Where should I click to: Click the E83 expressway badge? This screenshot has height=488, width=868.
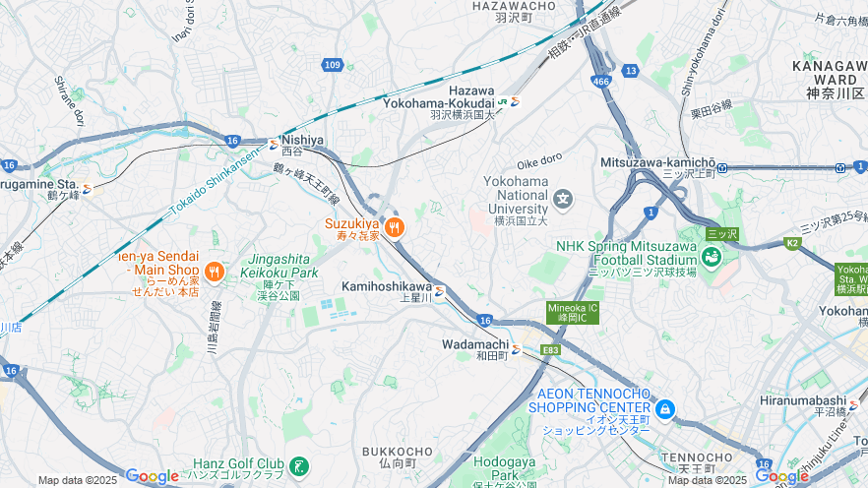click(550, 350)
